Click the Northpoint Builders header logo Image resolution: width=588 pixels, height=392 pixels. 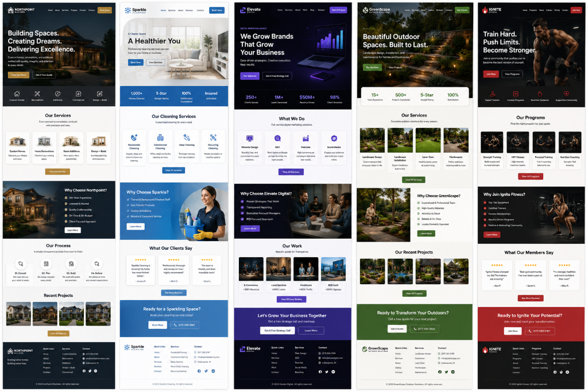(21, 10)
